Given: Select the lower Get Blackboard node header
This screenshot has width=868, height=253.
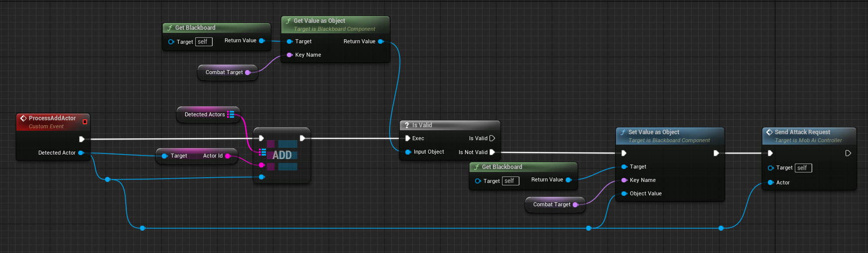Looking at the screenshot, I should click(523, 167).
